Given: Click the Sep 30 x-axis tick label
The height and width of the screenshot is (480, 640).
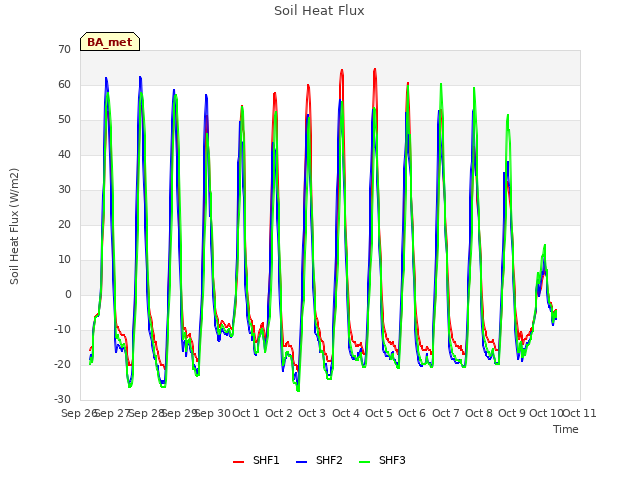Looking at the screenshot, I should 213,413.
